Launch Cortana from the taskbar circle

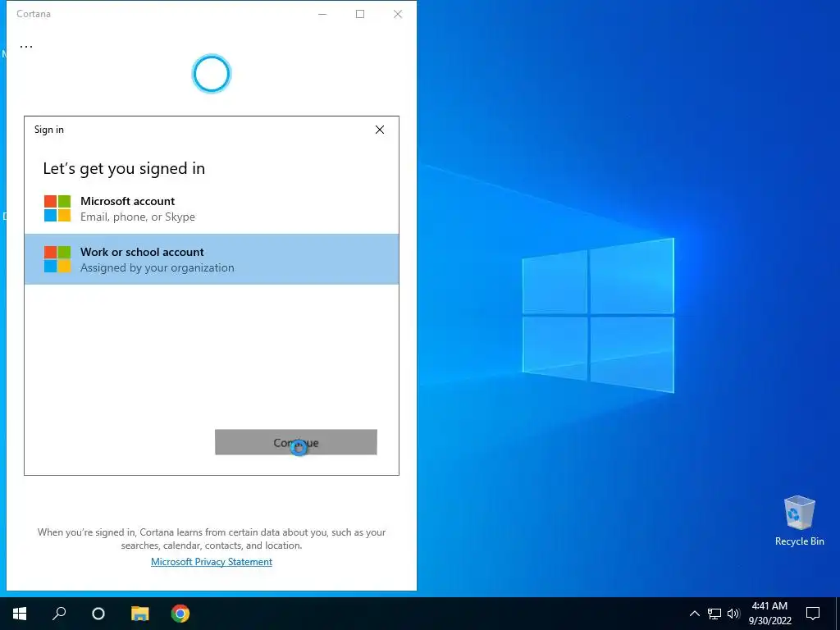[x=98, y=614]
